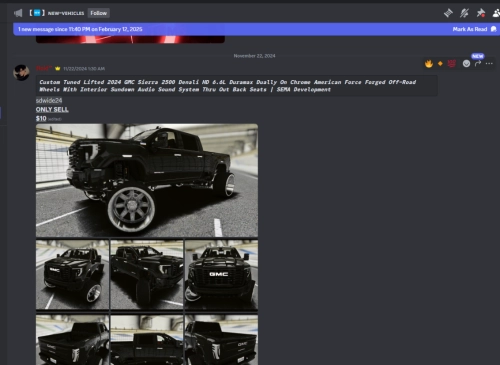The width and height of the screenshot is (500, 365).
Task: Open bottom-row center truck side-profile image
Action: 147,340
